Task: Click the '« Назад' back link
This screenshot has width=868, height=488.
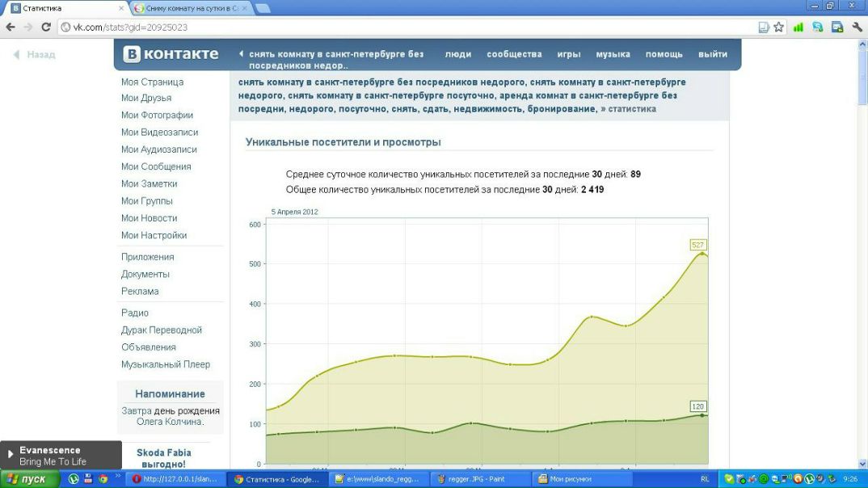Action: point(35,55)
